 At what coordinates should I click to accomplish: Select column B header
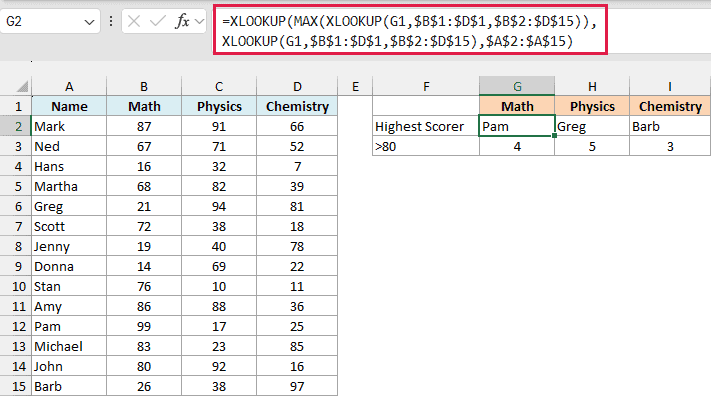pyautogui.click(x=144, y=86)
